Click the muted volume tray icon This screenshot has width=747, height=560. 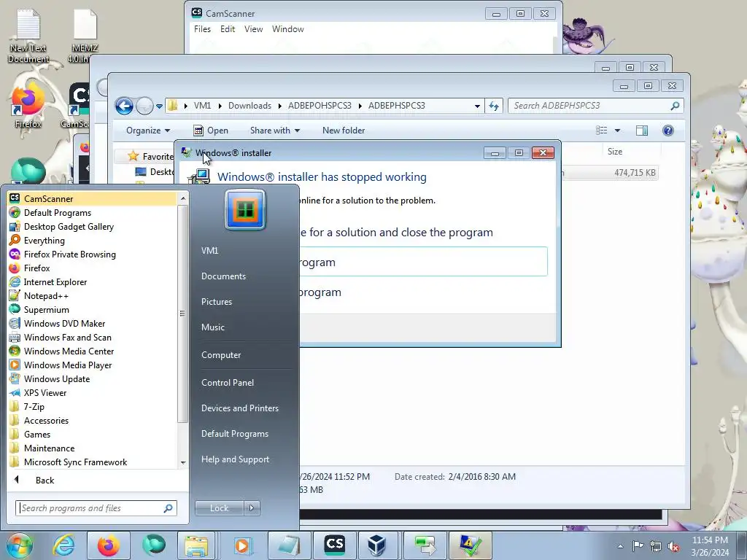coord(673,547)
